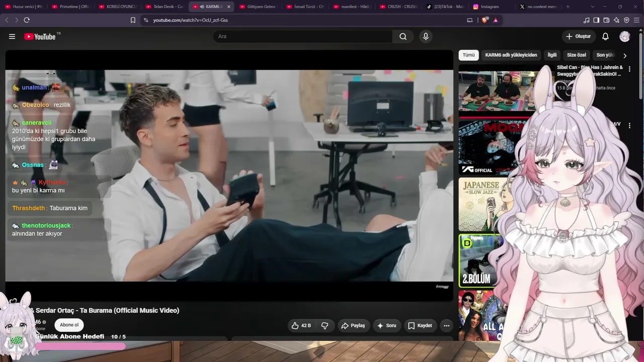Open YouTube notifications bell
644x362 pixels.
[605, 36]
